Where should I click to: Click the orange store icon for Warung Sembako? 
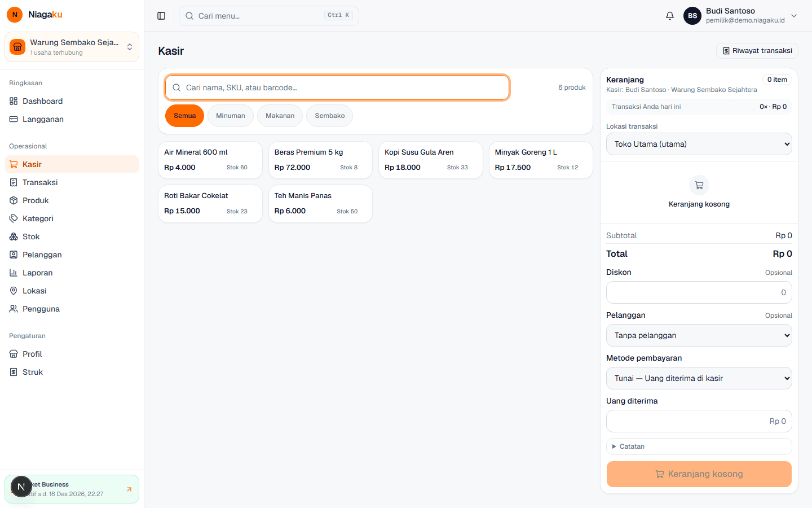tap(17, 47)
